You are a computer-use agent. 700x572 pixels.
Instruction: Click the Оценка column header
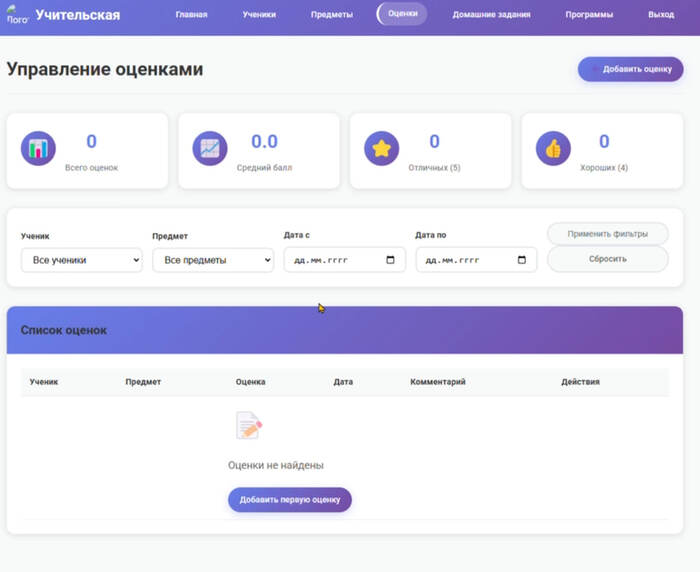point(250,382)
